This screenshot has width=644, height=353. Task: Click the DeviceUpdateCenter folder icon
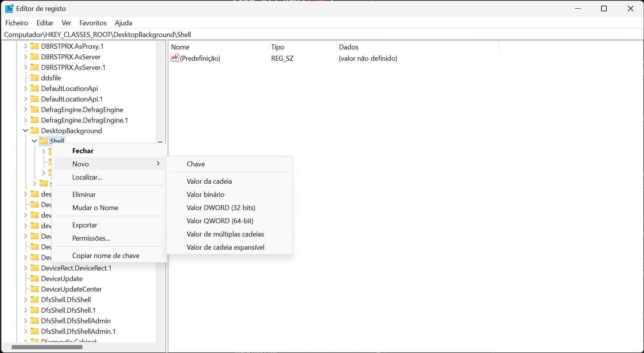pos(35,289)
